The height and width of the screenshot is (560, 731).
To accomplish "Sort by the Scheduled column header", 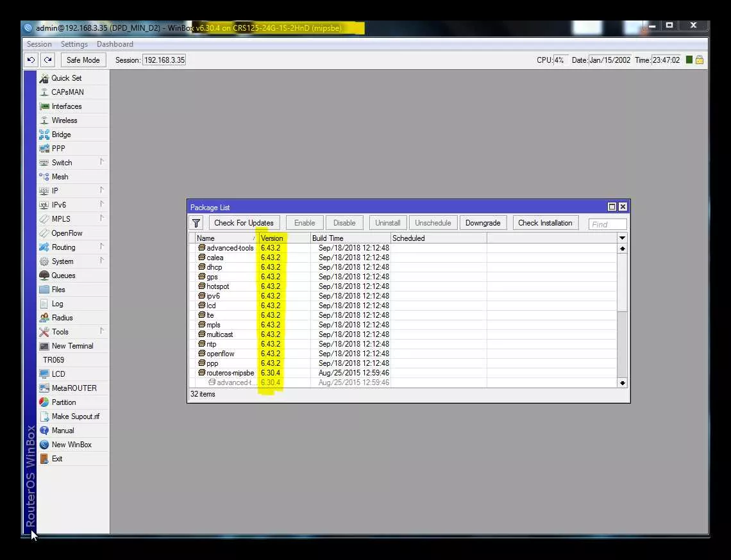I will pyautogui.click(x=439, y=238).
